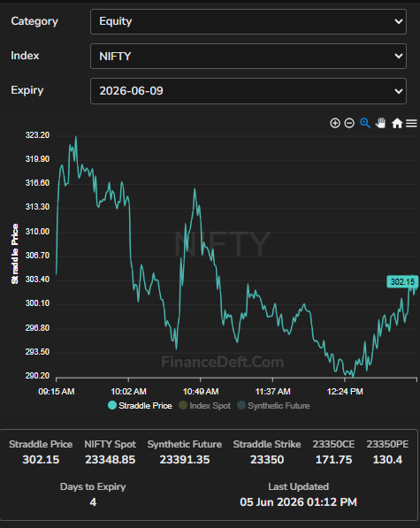The width and height of the screenshot is (420, 528).
Task: Click the 10:02 AM x-axis label
Action: [x=128, y=392]
